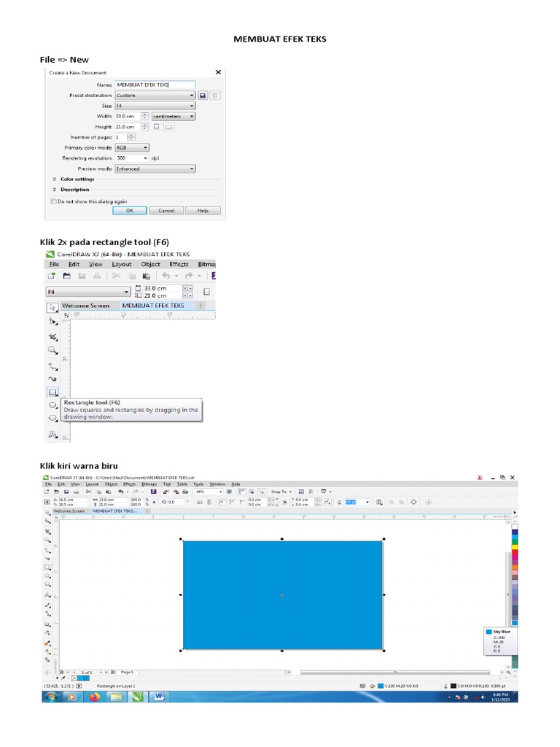Open Window menu in the bottom CorelDRAW window
The width and height of the screenshot is (560, 747).
pos(217,484)
